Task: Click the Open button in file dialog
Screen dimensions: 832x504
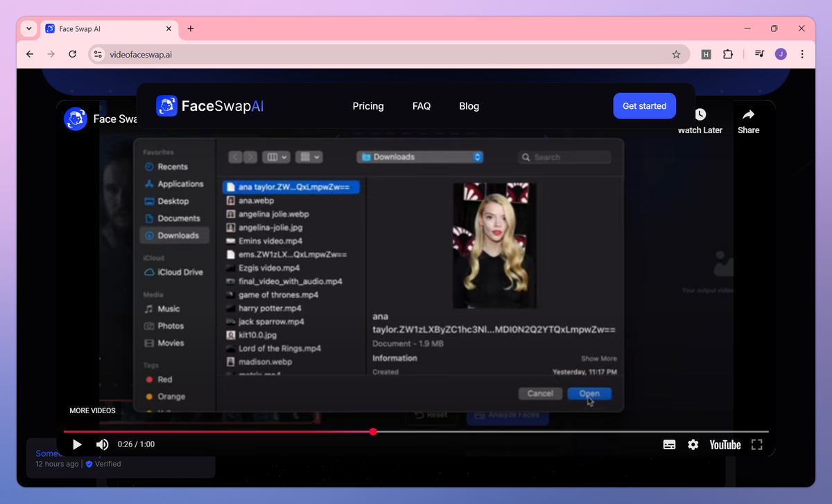Action: coord(589,393)
